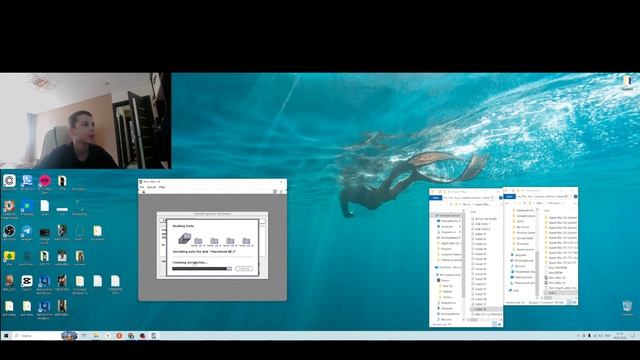Select the desktop icon in the top-right corner

pyautogui.click(x=627, y=81)
